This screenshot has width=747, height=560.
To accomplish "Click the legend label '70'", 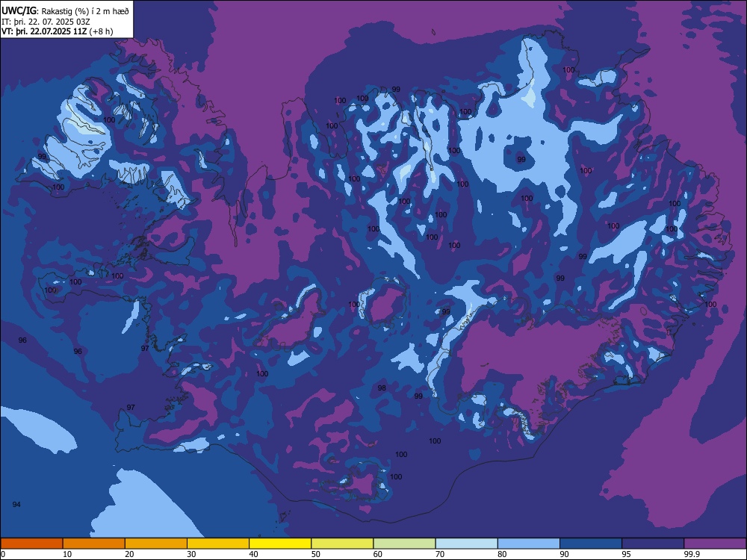I will [440, 554].
